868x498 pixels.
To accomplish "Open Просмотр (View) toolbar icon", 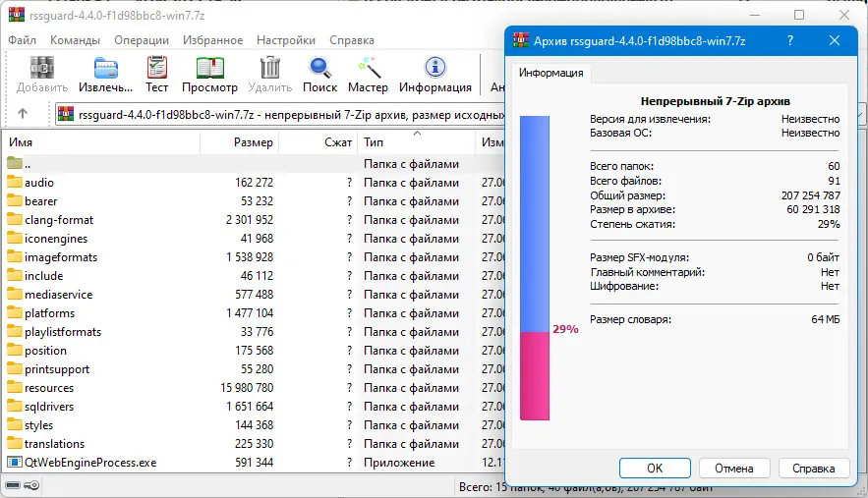I will coord(209,68).
